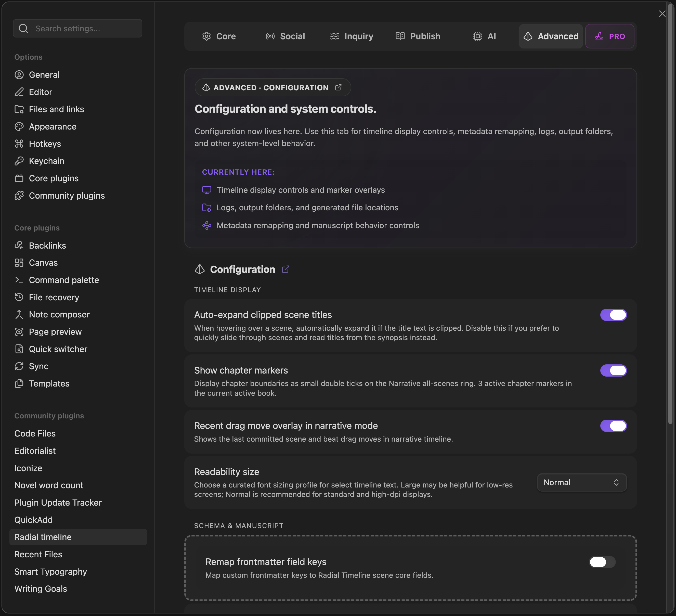Viewport: 676px width, 616px height.
Task: Open the Readability size Normal dropdown
Action: pyautogui.click(x=582, y=483)
